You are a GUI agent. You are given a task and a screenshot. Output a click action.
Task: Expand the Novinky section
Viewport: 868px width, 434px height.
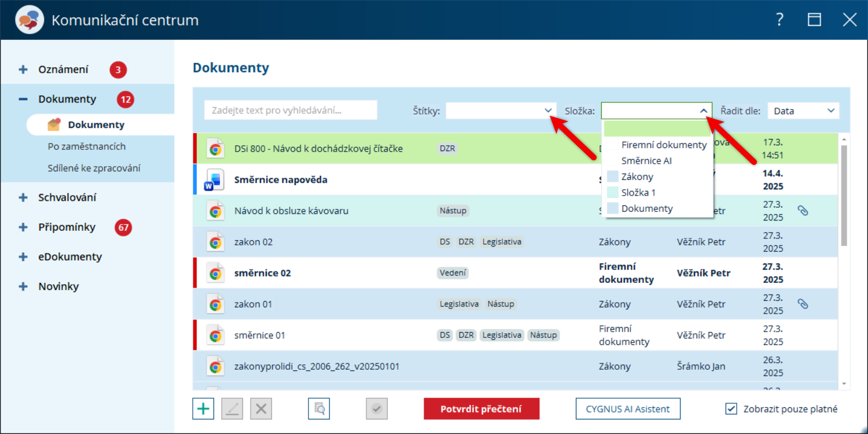click(x=23, y=286)
